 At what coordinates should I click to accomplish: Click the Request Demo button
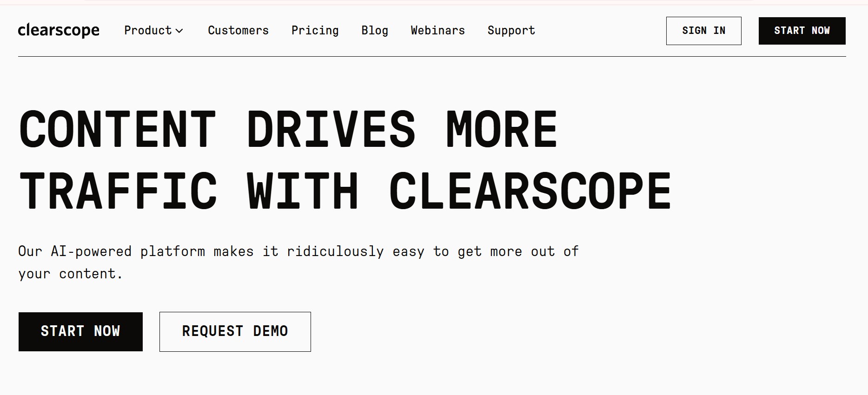tap(235, 331)
